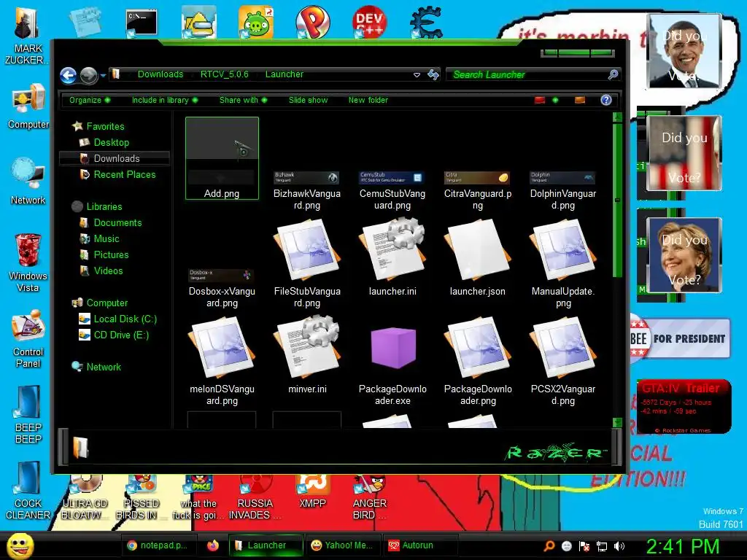Image resolution: width=747 pixels, height=560 pixels.
Task: Click Downloads in the address breadcrumb
Action: (x=160, y=74)
